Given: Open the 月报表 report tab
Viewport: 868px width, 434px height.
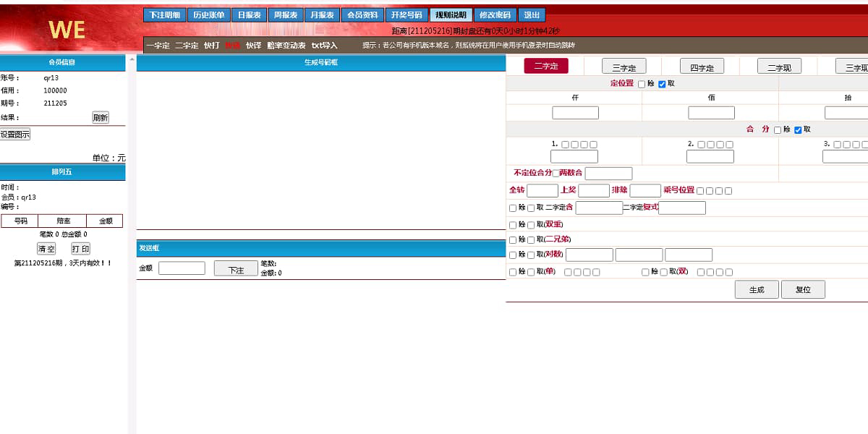Looking at the screenshot, I should coord(322,15).
